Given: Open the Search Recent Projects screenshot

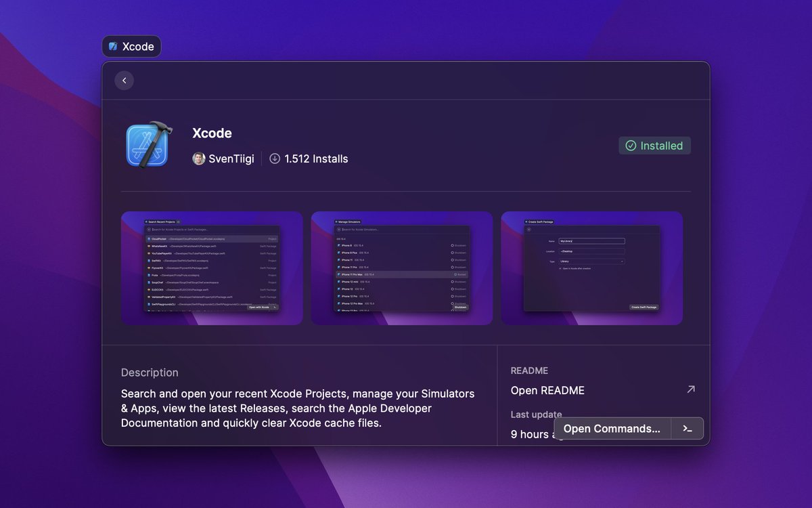Looking at the screenshot, I should 211,268.
